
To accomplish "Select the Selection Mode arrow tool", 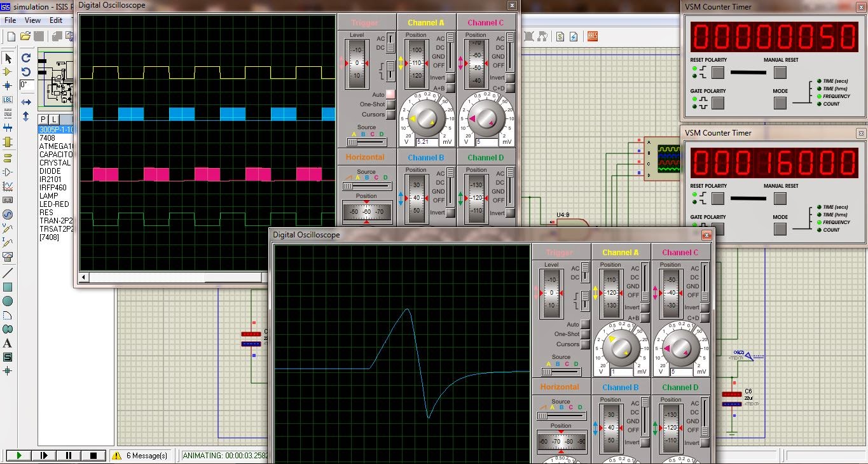I will click(8, 59).
